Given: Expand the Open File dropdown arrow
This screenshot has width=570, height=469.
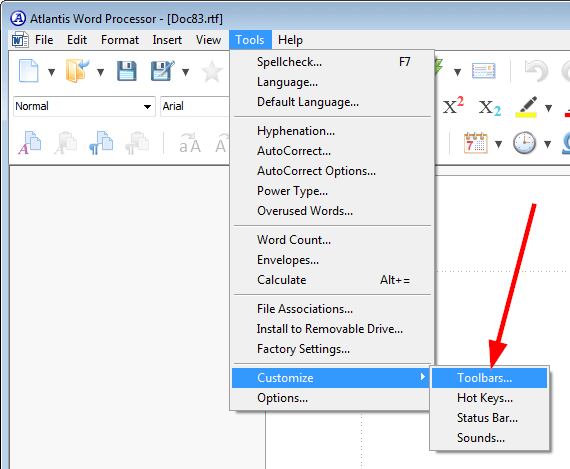Looking at the screenshot, I should 100,72.
